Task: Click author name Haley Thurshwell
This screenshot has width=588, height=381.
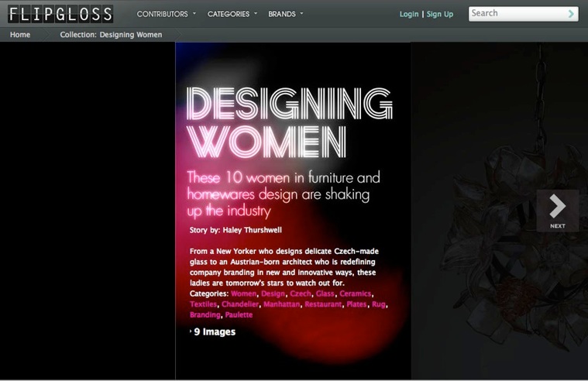Action: (x=252, y=230)
